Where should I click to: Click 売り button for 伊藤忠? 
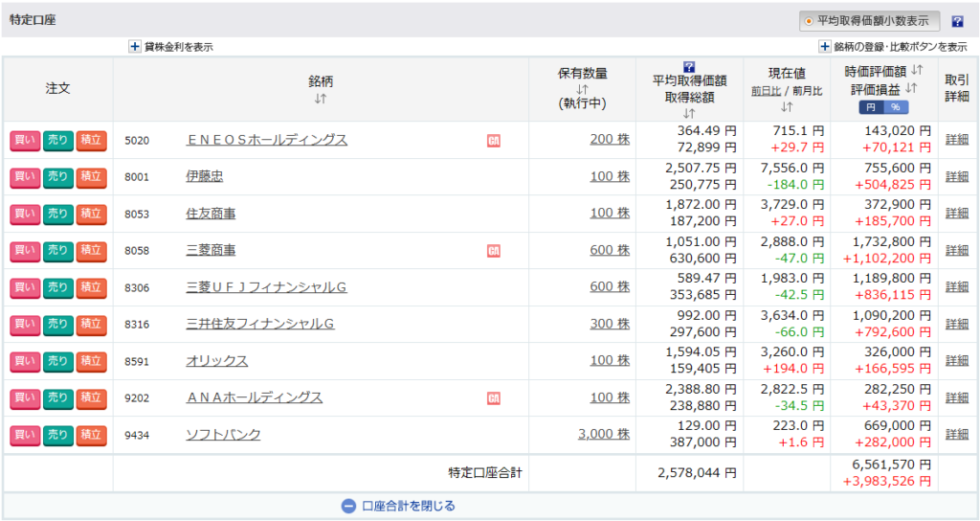pyautogui.click(x=58, y=177)
